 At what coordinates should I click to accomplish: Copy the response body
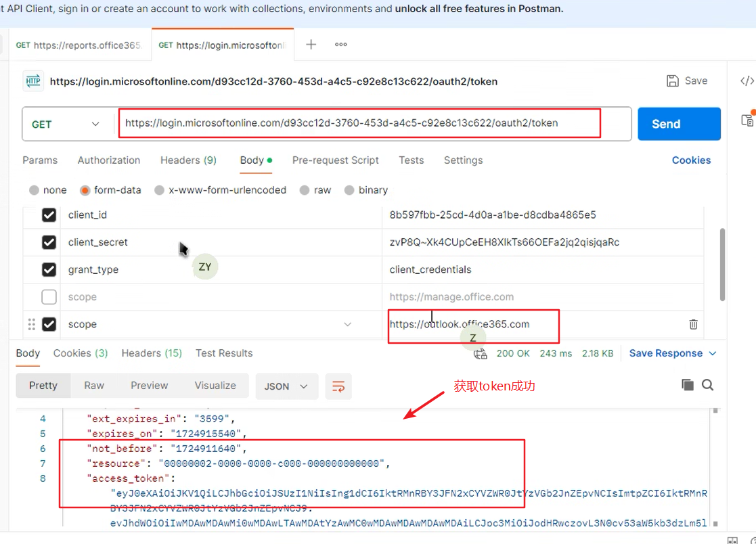688,384
